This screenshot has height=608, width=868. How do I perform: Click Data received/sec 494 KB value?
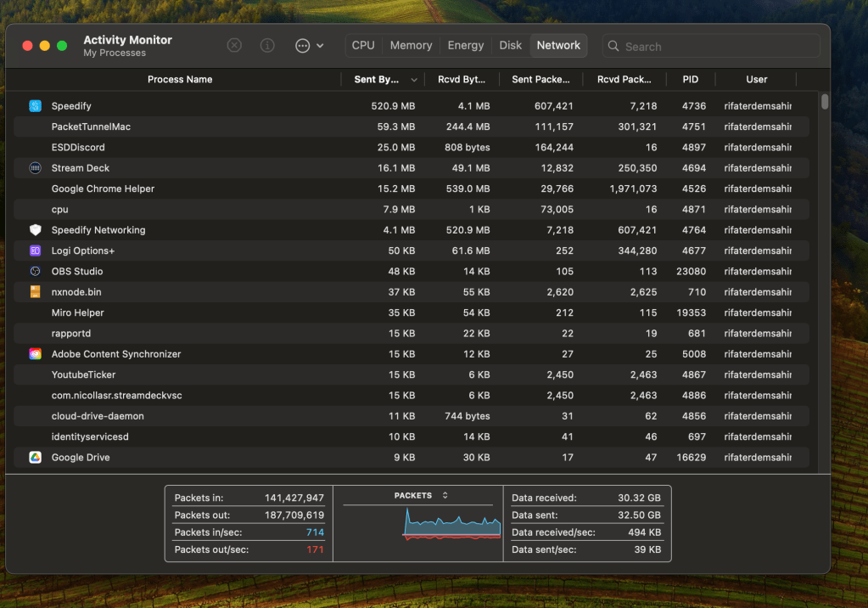click(644, 532)
